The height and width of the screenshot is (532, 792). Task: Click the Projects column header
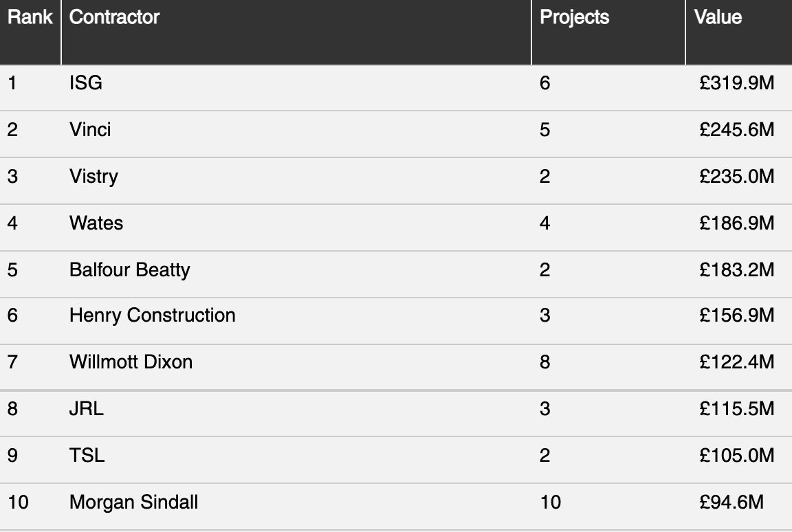click(574, 17)
